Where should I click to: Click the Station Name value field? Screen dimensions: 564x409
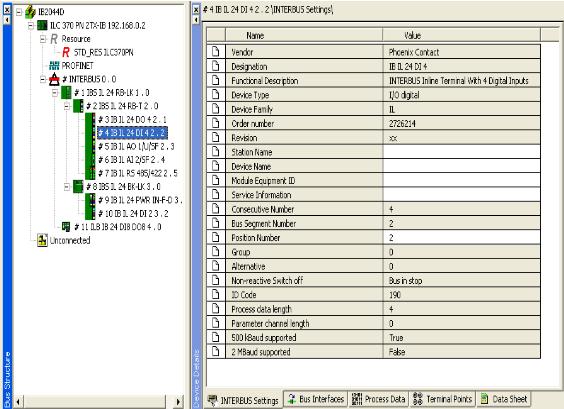pos(462,152)
